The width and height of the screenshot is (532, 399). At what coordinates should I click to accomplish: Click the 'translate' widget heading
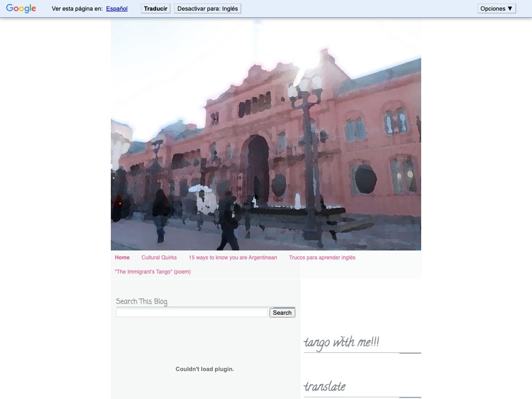325,387
